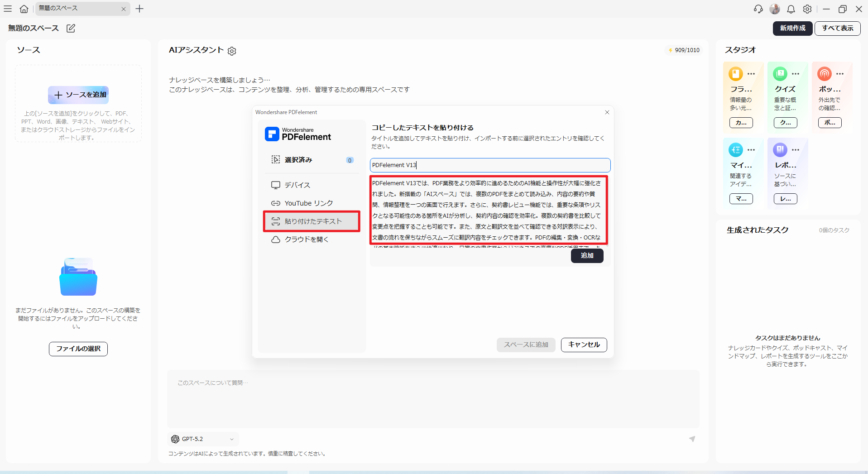Image resolution: width=868 pixels, height=474 pixels.
Task: Rename the space with the edit pencil icon
Action: (71, 29)
